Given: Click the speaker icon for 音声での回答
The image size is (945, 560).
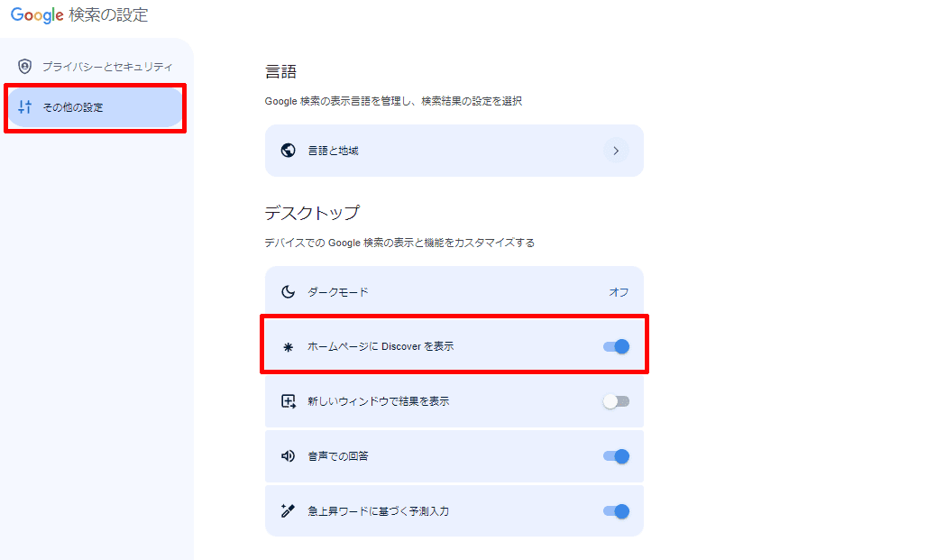Looking at the screenshot, I should coord(289,456).
